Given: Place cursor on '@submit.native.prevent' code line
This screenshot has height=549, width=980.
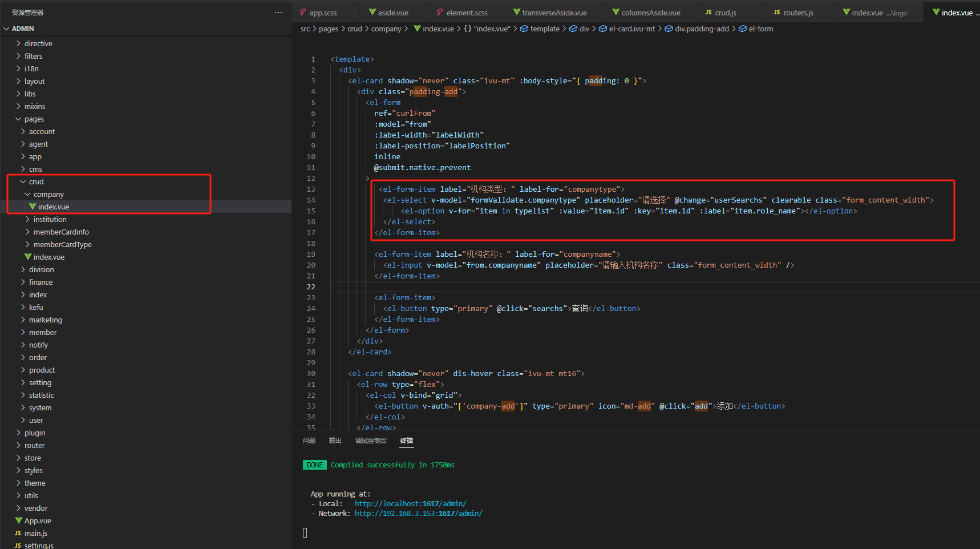Looking at the screenshot, I should 422,167.
